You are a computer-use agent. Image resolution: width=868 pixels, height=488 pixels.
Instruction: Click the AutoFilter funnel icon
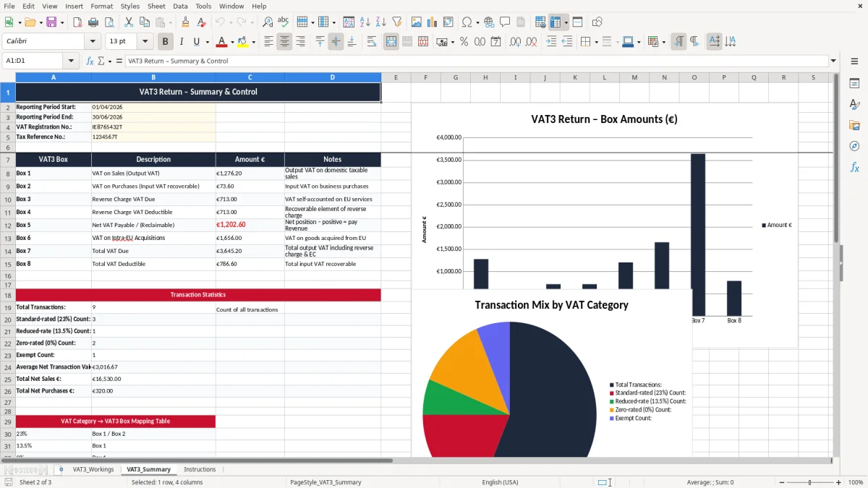396,22
